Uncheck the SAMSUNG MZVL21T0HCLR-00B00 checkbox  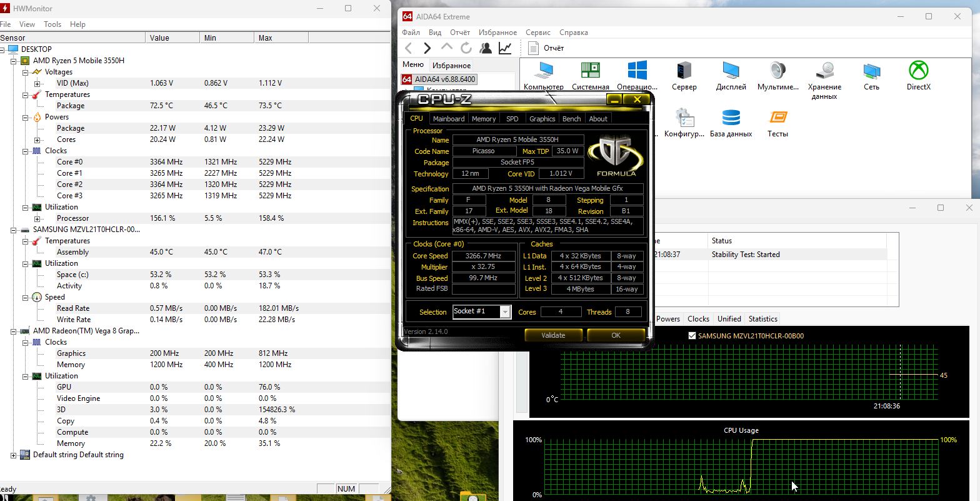point(692,336)
